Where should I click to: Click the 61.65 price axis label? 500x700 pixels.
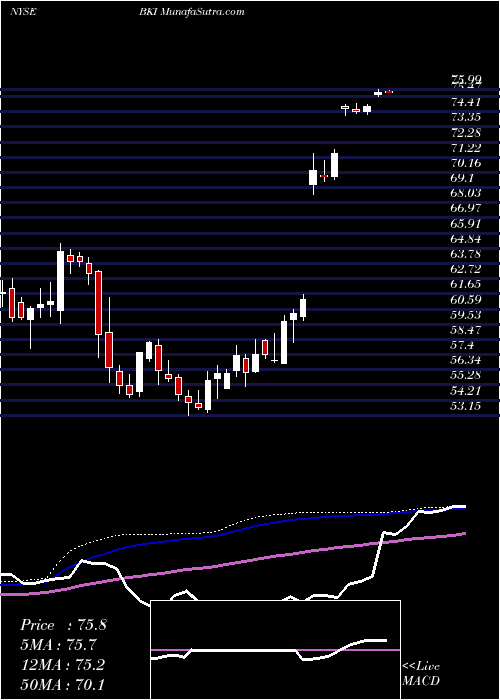[x=466, y=284]
